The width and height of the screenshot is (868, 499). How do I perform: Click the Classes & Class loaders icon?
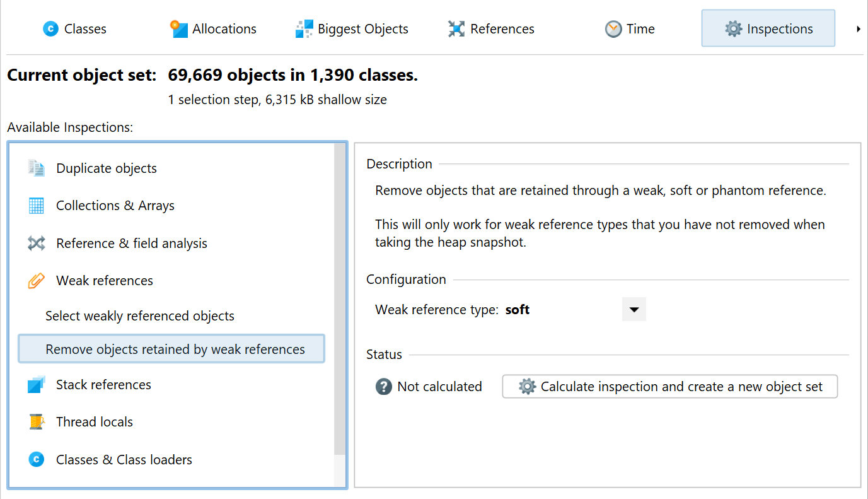coord(37,460)
